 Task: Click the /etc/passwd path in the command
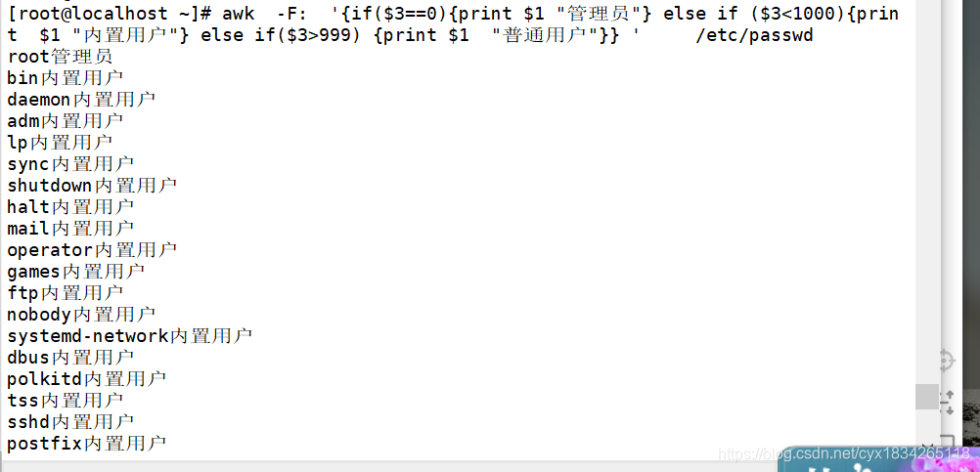pyautogui.click(x=754, y=35)
